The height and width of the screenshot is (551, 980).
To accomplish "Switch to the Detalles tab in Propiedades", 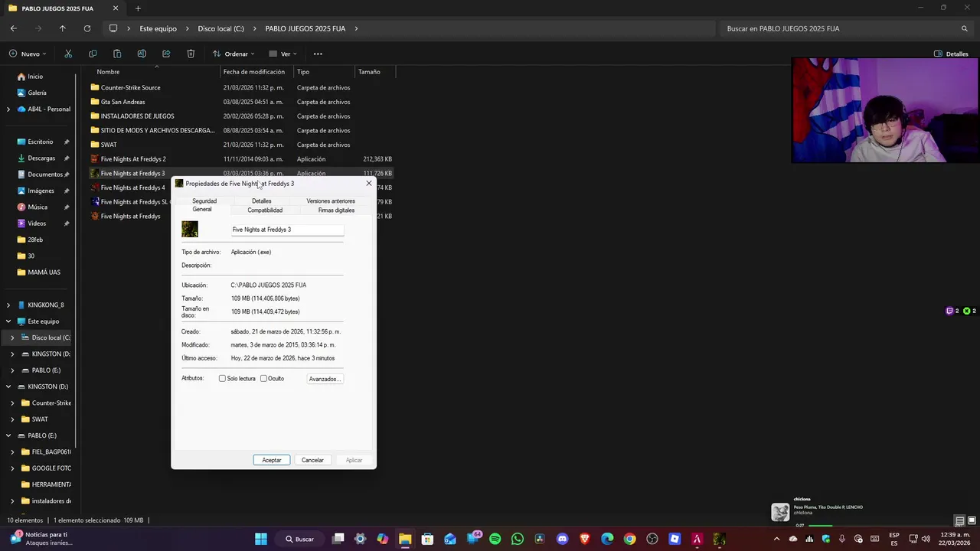I will click(x=262, y=201).
